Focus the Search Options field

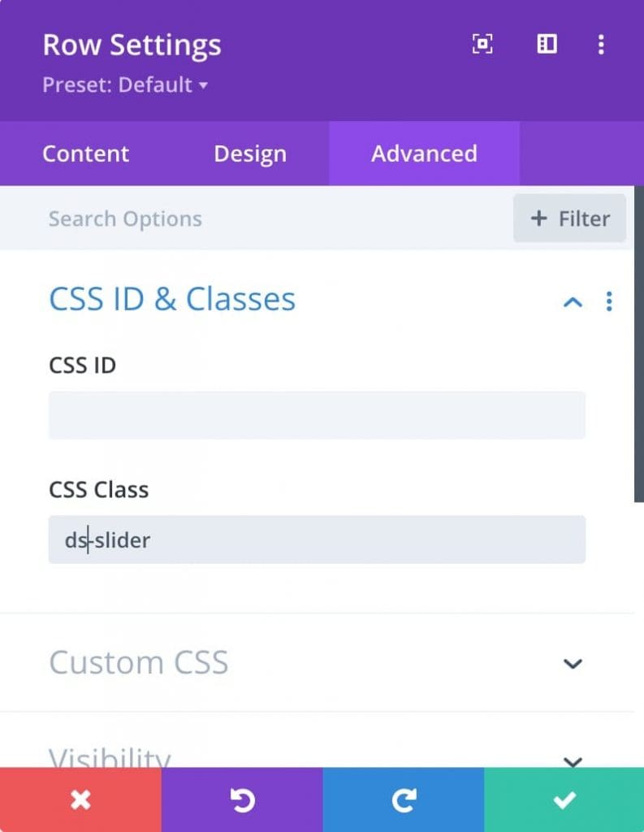(x=255, y=219)
